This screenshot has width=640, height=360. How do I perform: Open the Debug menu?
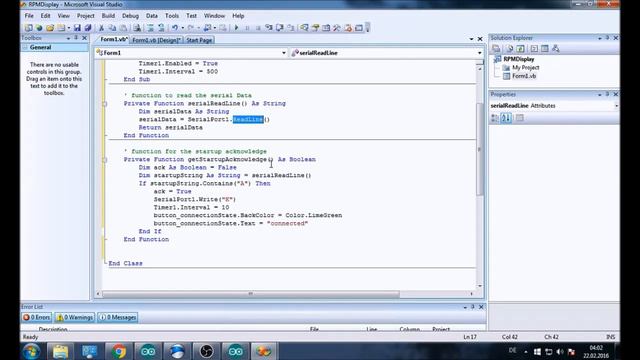pos(130,16)
